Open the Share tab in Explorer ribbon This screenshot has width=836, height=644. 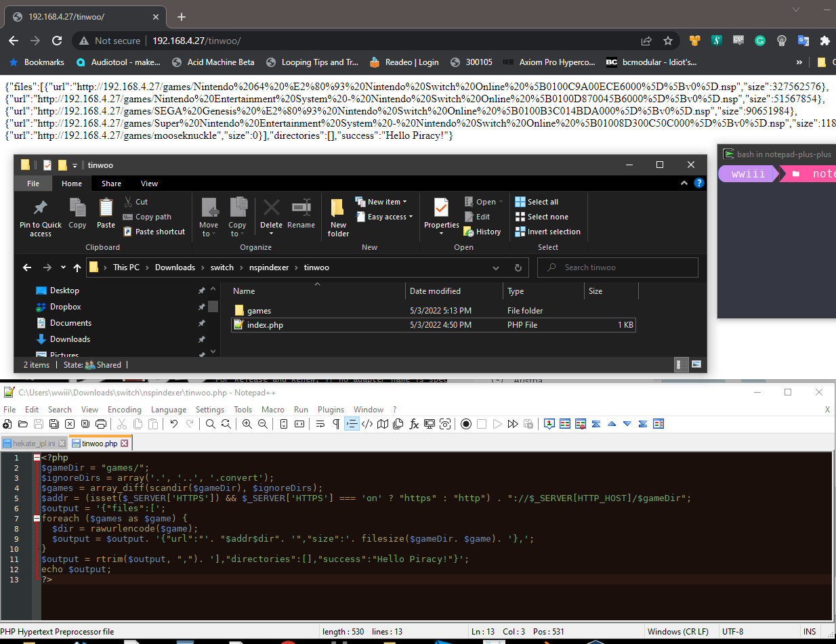[111, 184]
